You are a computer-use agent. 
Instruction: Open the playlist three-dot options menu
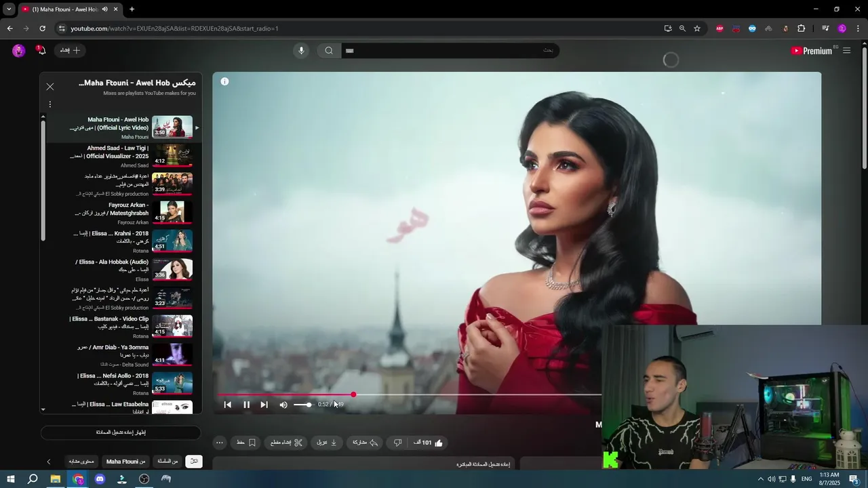[x=50, y=104]
